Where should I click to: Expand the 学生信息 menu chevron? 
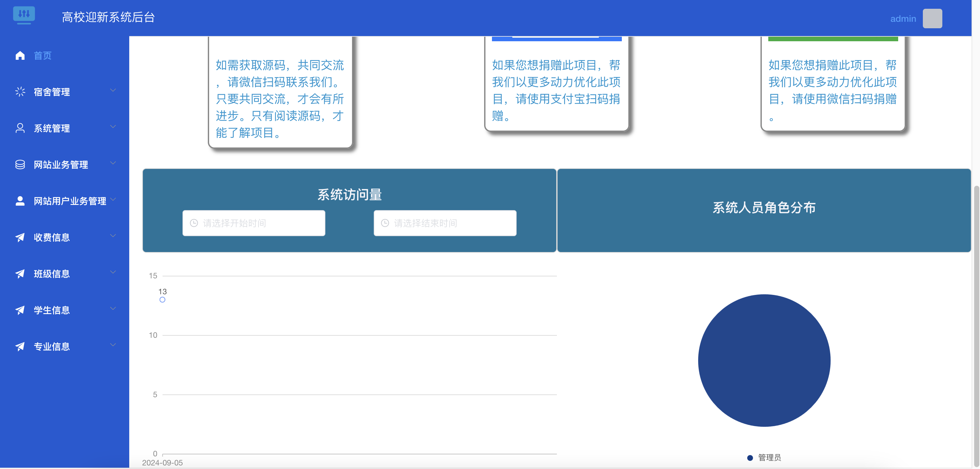[113, 309]
